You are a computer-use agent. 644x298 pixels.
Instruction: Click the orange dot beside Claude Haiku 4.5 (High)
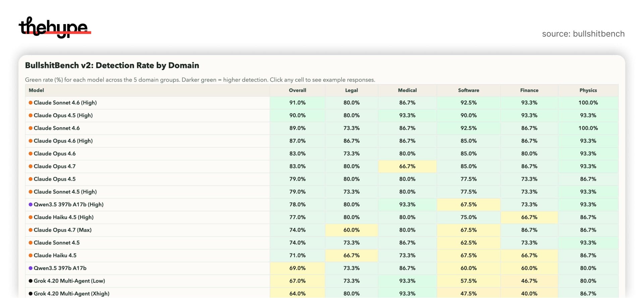[x=31, y=218]
